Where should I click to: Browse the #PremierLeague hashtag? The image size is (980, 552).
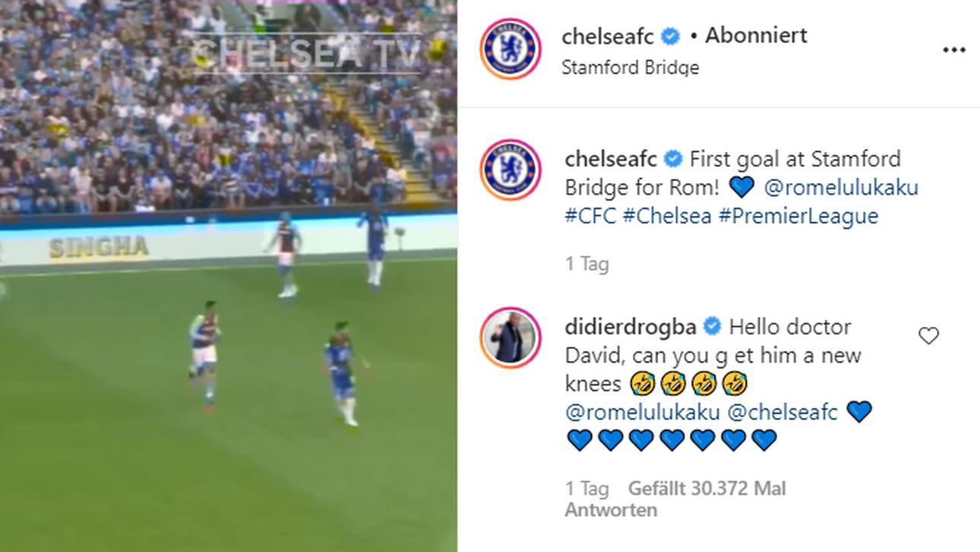[x=798, y=216]
